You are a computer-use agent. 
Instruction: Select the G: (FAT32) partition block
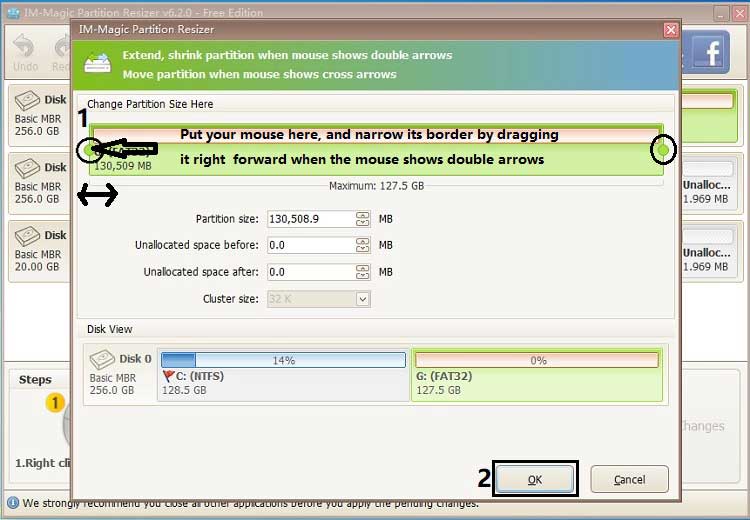tap(537, 375)
